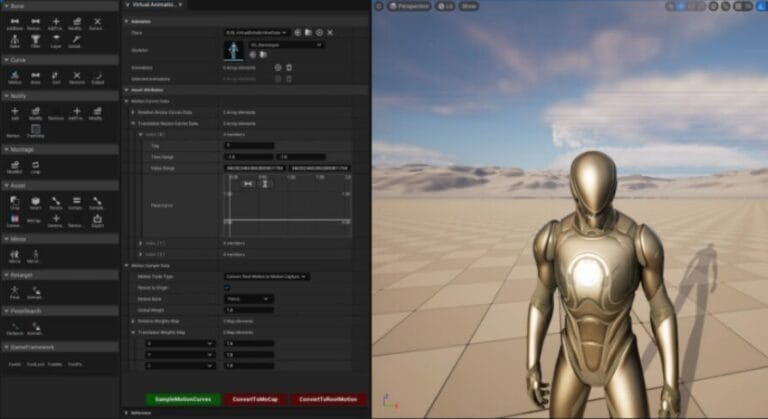Click the ConvertToRootMotion button
Viewport: 768px width, 419px height.
click(328, 399)
